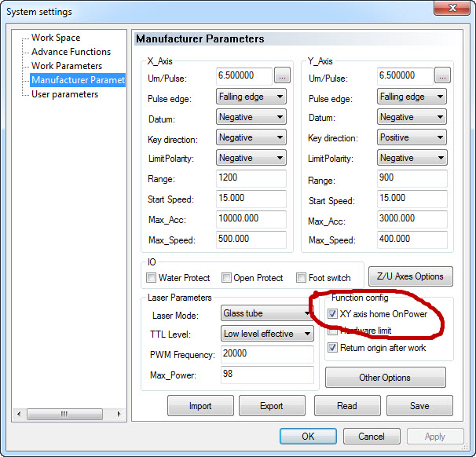The height and width of the screenshot is (457, 476).
Task: Toggle Return origin after work checkbox
Action: coord(333,348)
